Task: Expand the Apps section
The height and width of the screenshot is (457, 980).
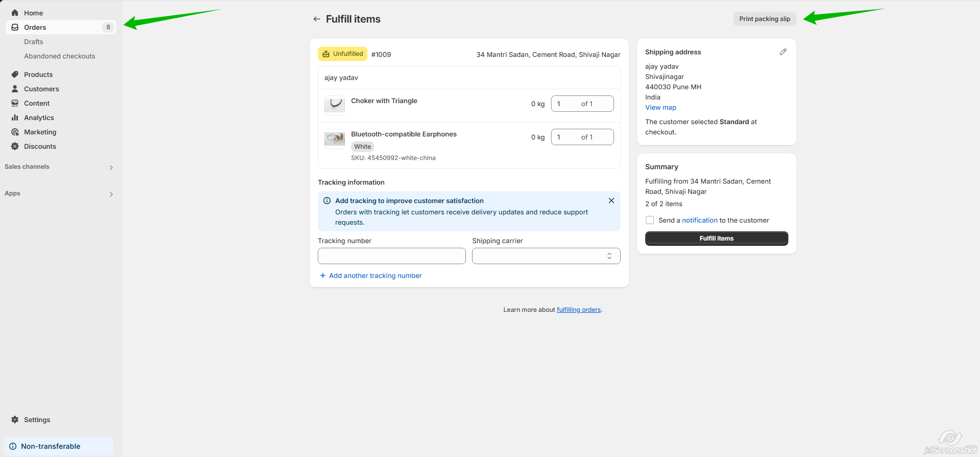Action: tap(111, 194)
